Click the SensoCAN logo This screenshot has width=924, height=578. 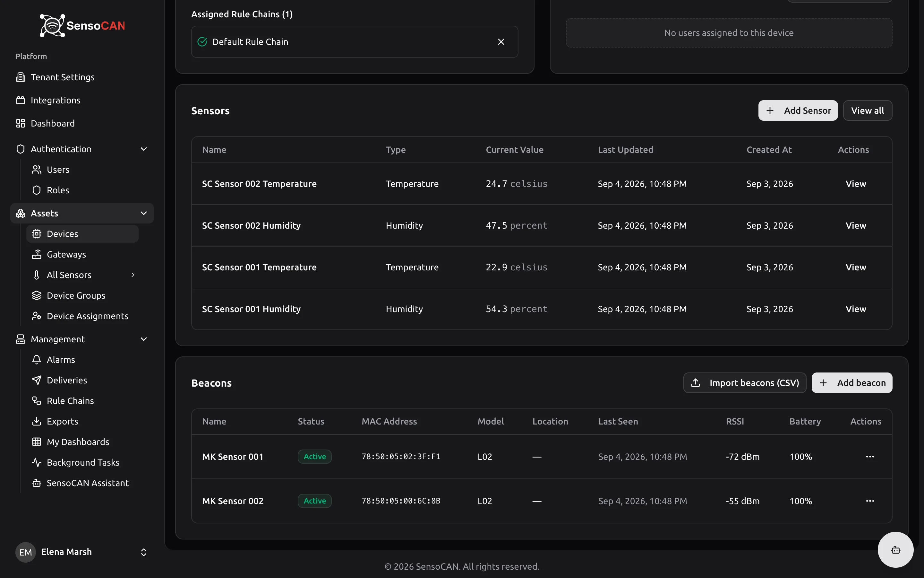[82, 25]
